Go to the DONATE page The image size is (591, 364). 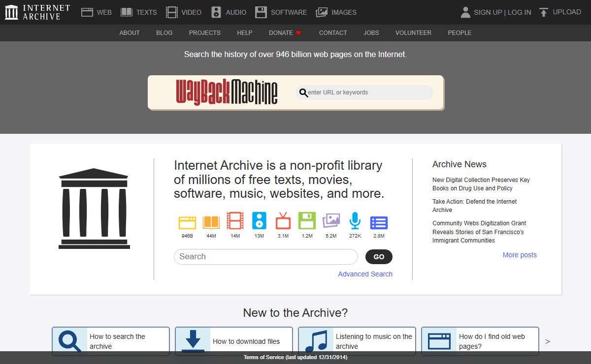point(285,33)
